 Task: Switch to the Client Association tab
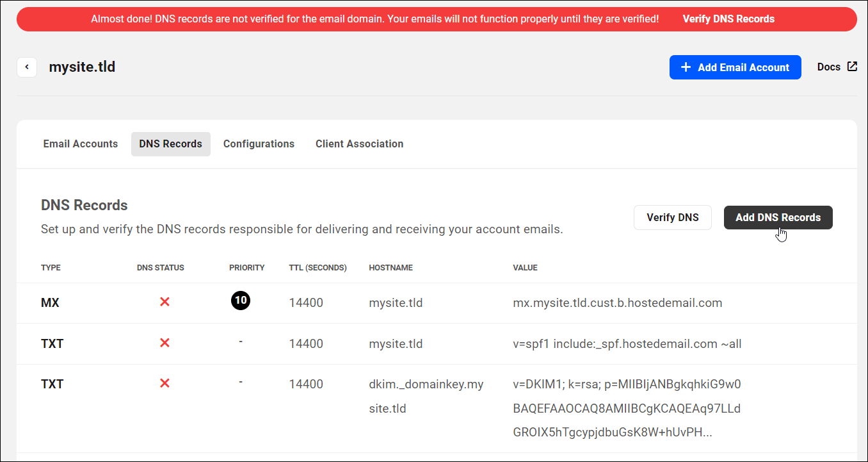pos(359,144)
